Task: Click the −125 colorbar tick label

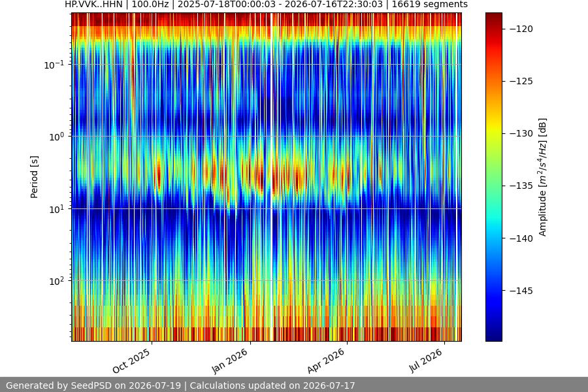Action: 521,81
